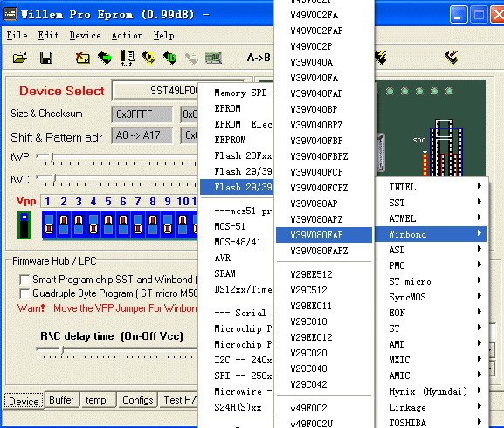Save the buffer with the floppy disk icon
Viewport: 504px width, 428px height.
(46, 58)
